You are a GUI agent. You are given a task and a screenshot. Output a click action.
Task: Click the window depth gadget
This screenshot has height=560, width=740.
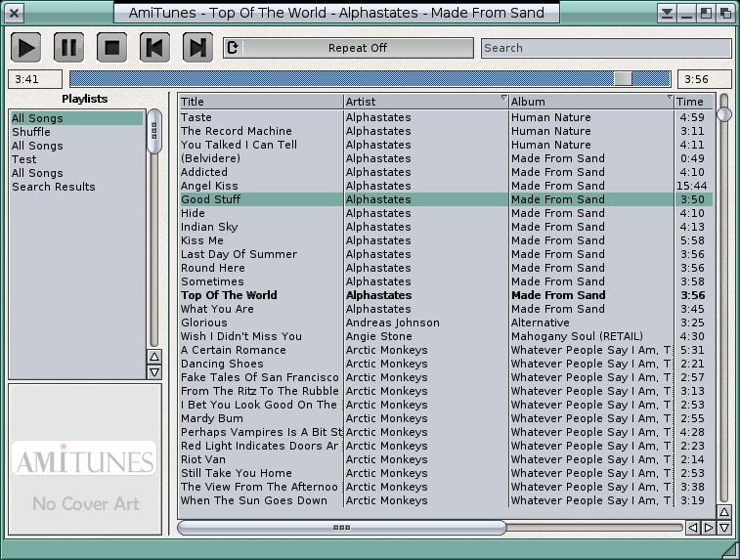coord(726,13)
